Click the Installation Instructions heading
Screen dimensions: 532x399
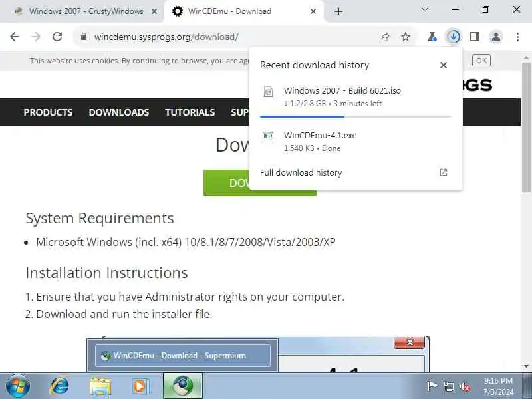[x=106, y=273]
